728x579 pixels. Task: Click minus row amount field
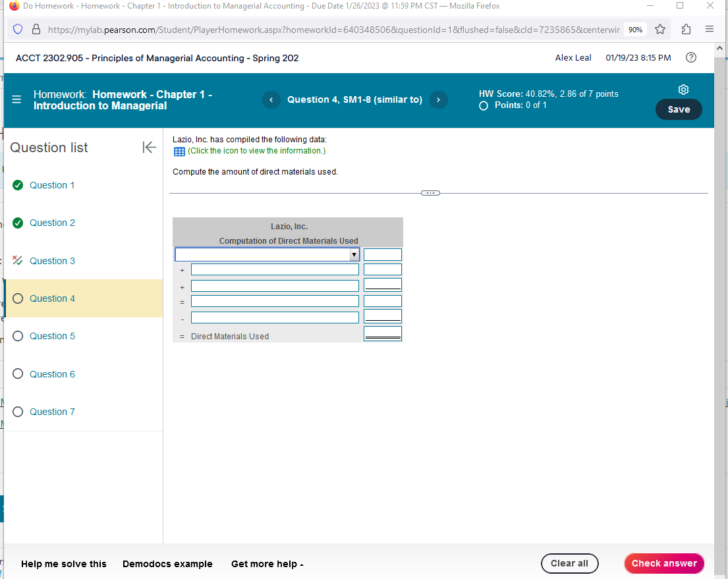point(383,316)
